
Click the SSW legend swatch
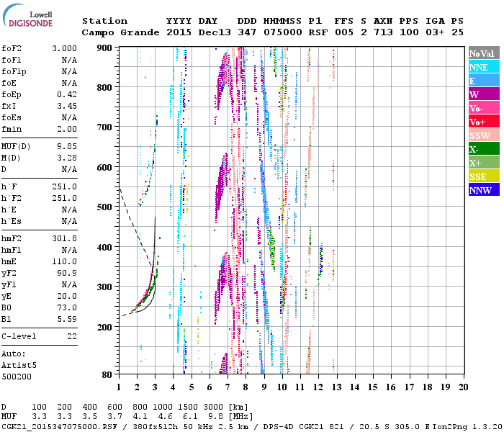point(484,135)
